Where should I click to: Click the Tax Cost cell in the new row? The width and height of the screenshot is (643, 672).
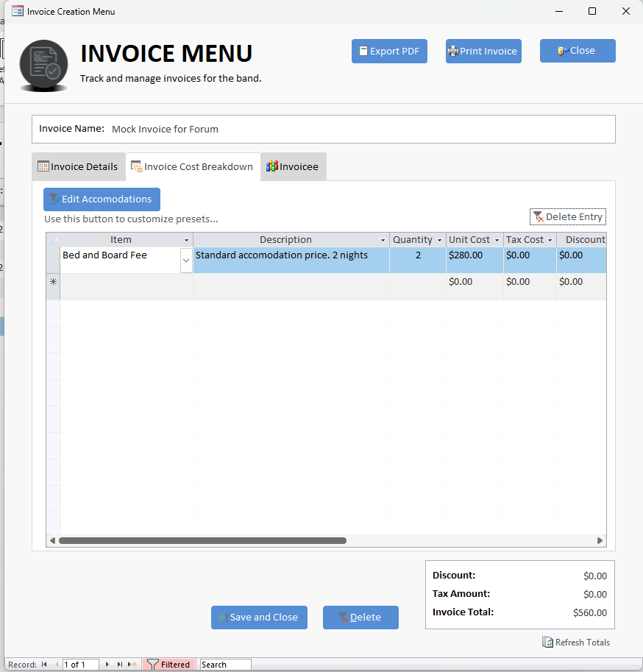530,286
